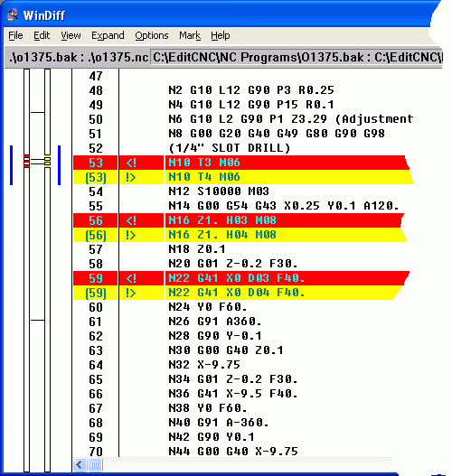452x476 pixels.
Task: Click line 'N6 G10 L2 G90 P1 Z3.29'
Action: pos(291,119)
